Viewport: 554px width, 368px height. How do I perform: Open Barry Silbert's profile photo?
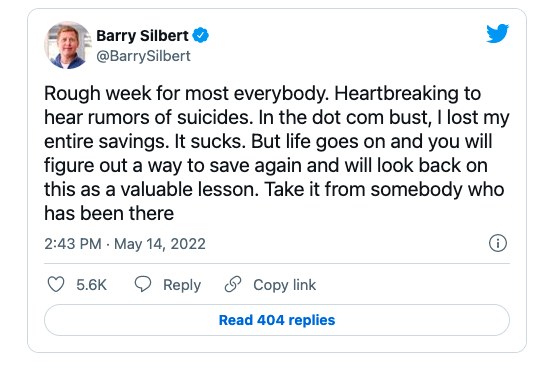67,45
